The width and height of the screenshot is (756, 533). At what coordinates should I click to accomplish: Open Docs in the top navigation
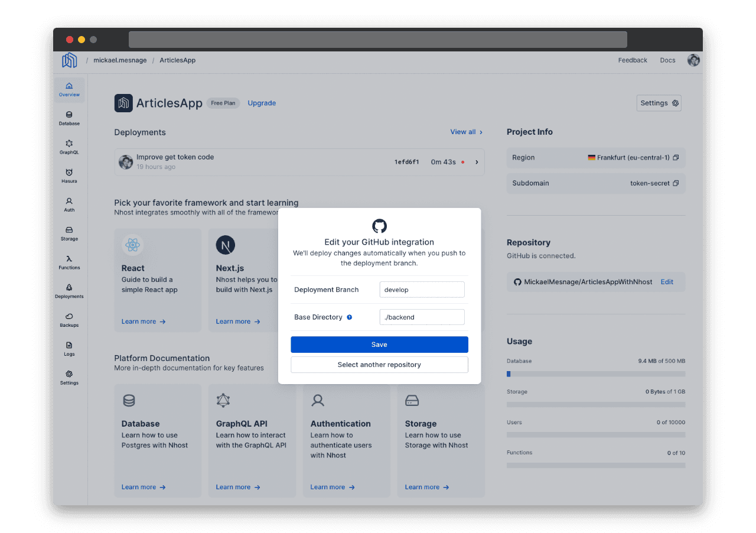coord(667,60)
